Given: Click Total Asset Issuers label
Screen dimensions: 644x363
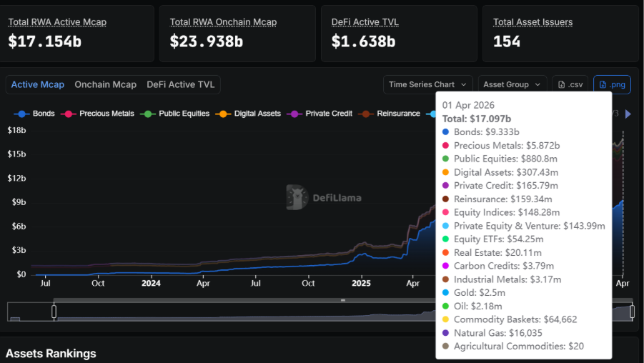Looking at the screenshot, I should (x=532, y=22).
